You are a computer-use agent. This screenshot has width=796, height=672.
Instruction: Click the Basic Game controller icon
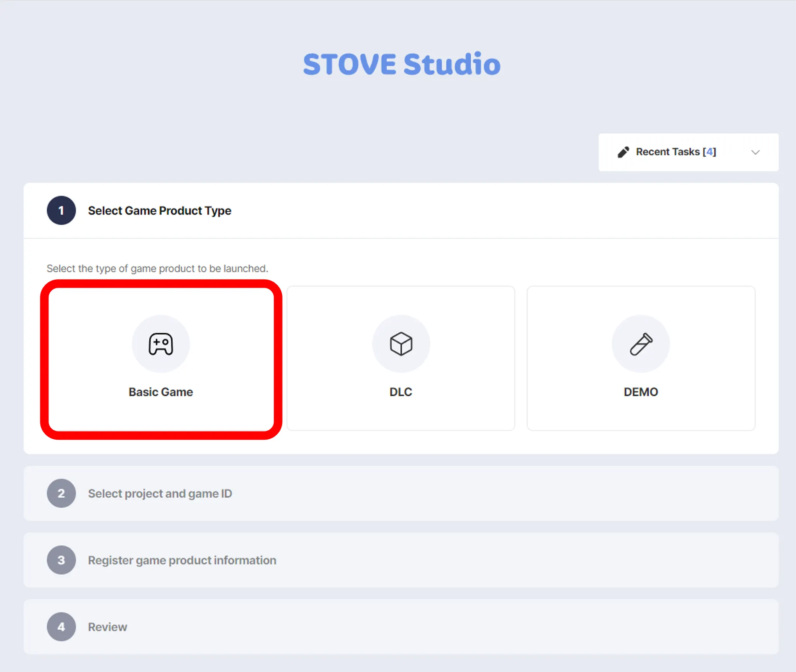point(161,344)
